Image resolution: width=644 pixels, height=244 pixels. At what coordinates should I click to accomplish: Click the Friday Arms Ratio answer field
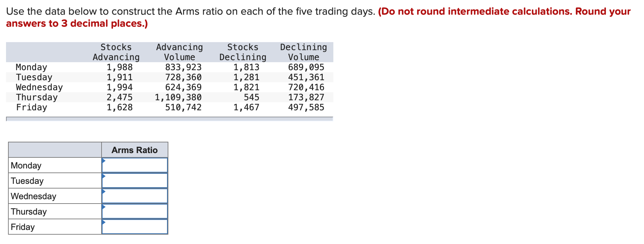[x=135, y=227]
